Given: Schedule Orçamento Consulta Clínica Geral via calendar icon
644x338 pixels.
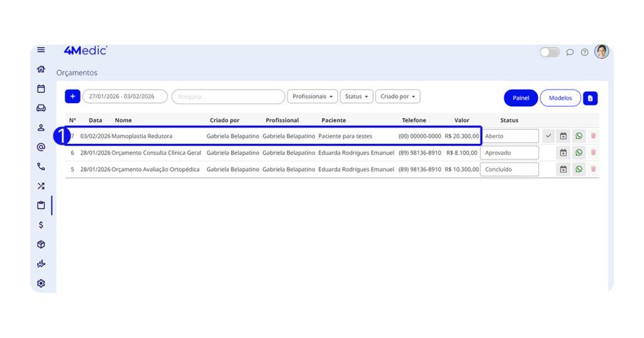Looking at the screenshot, I should click(563, 153).
